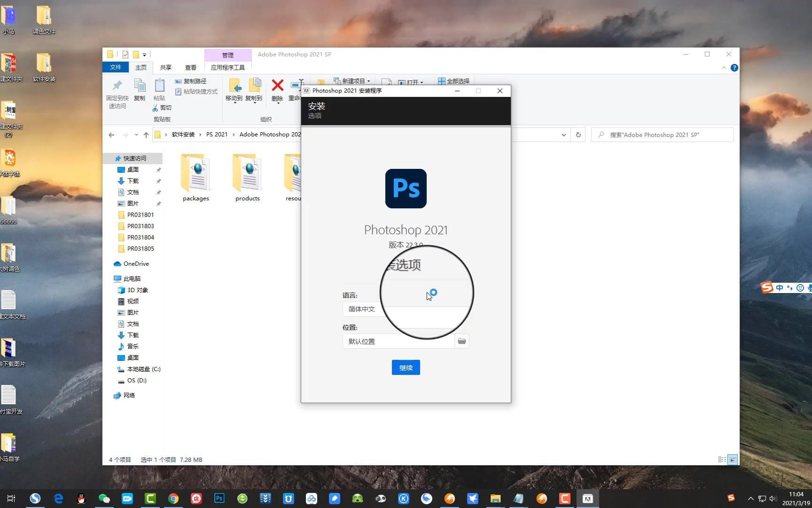Click 粘贴快捷方式 in Explorer ribbon
812x508 pixels.
pyautogui.click(x=196, y=91)
